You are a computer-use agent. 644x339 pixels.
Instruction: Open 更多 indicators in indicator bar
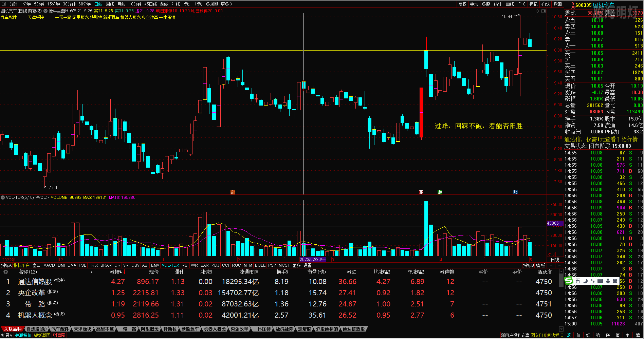pyautogui.click(x=296, y=265)
